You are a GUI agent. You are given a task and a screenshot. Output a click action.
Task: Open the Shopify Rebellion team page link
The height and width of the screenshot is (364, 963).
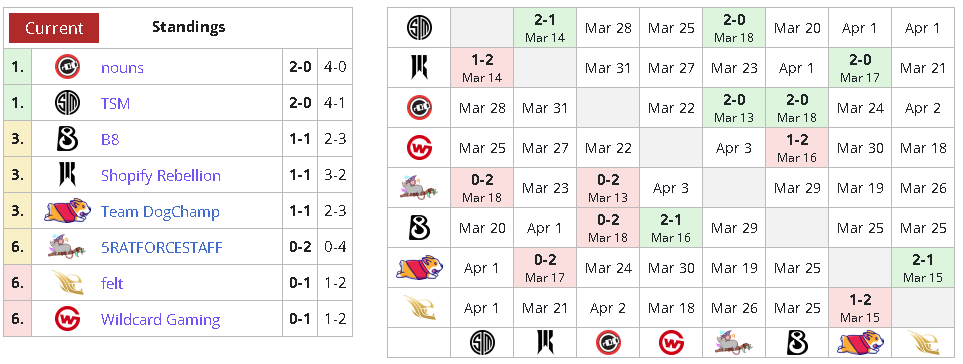coord(160,176)
